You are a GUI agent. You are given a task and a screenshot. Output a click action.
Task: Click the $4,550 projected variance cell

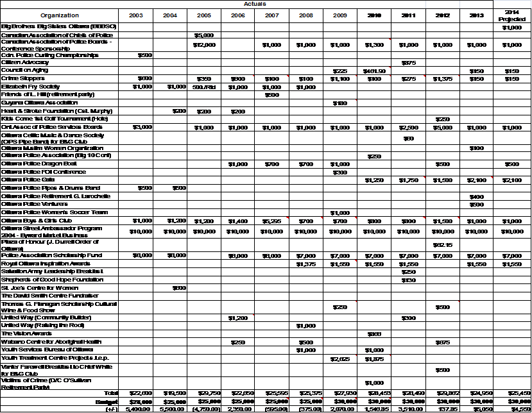pos(521,409)
